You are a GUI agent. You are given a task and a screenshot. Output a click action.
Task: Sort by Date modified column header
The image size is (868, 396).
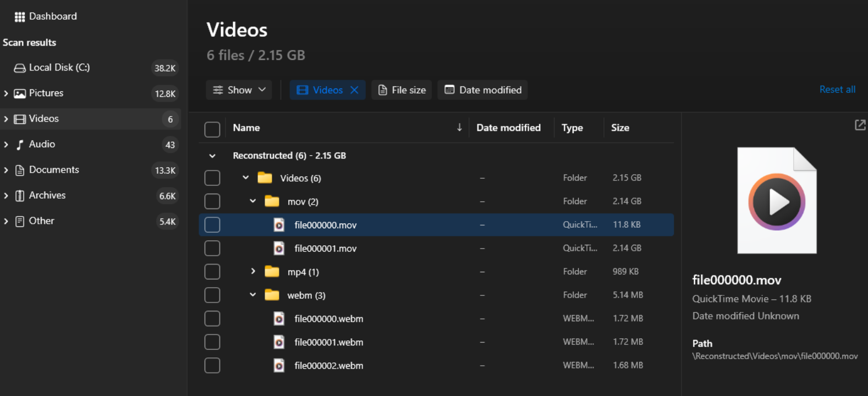(508, 128)
